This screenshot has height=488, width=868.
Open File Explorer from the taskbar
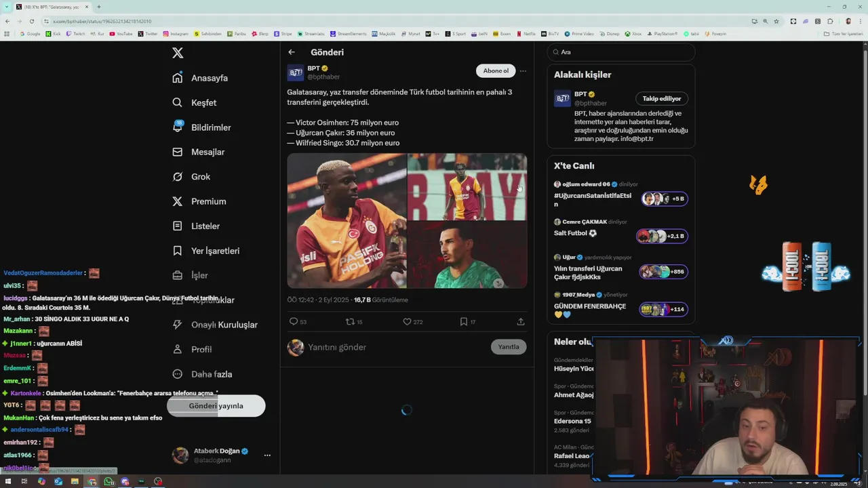point(75,482)
